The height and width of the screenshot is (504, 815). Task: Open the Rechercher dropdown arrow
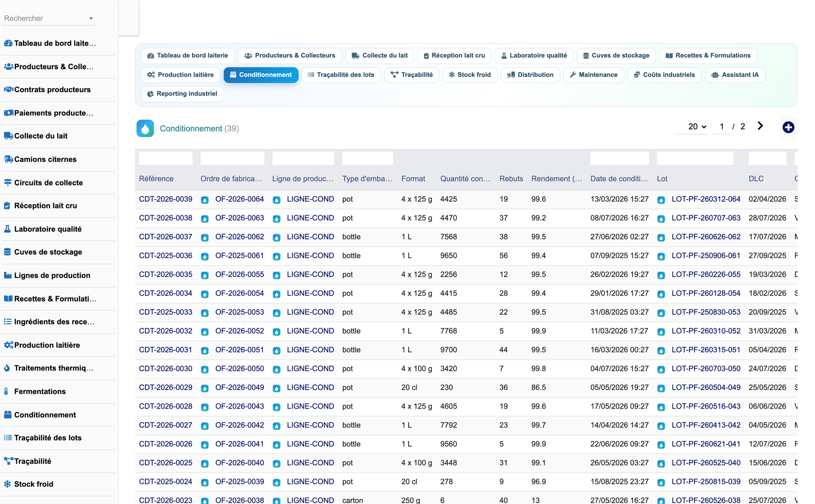tap(91, 18)
